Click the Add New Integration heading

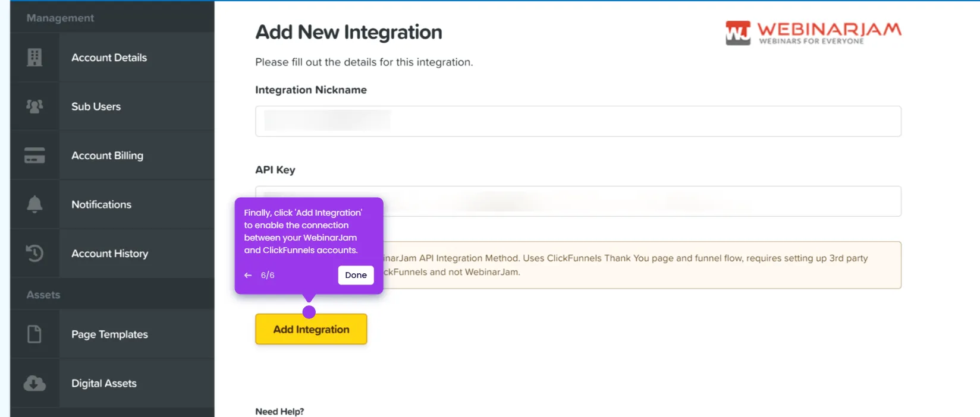(348, 32)
